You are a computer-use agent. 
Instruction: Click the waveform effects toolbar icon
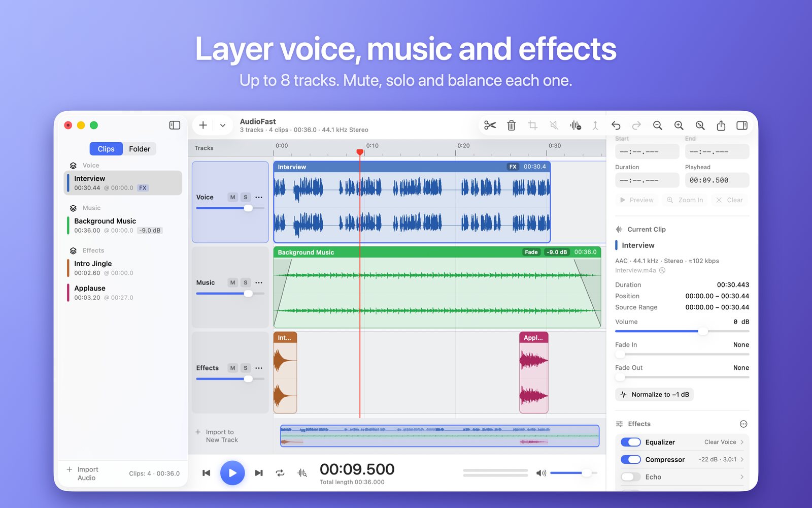tap(575, 125)
